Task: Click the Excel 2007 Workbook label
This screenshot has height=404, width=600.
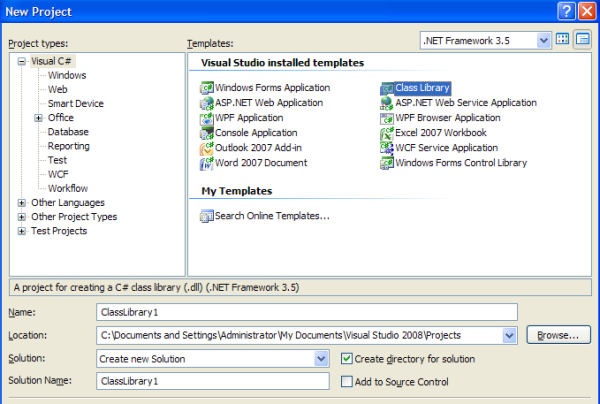Action: (x=441, y=133)
